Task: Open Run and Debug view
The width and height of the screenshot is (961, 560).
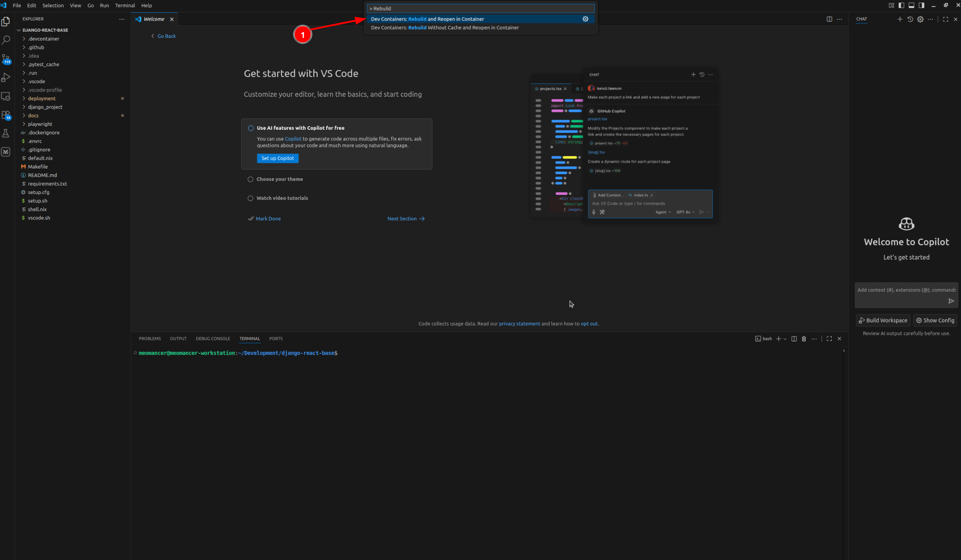Action: pyautogui.click(x=6, y=78)
